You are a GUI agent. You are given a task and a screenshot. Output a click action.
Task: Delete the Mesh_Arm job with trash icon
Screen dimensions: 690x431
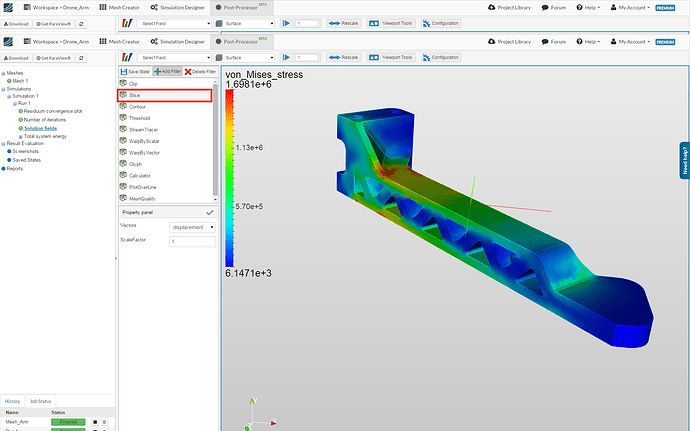pyautogui.click(x=106, y=422)
